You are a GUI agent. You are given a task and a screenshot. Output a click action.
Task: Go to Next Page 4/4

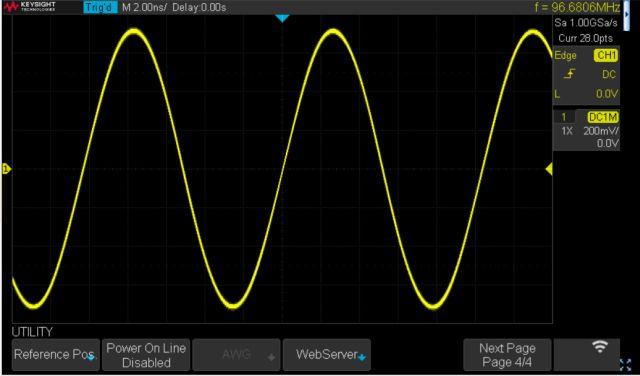click(x=507, y=354)
